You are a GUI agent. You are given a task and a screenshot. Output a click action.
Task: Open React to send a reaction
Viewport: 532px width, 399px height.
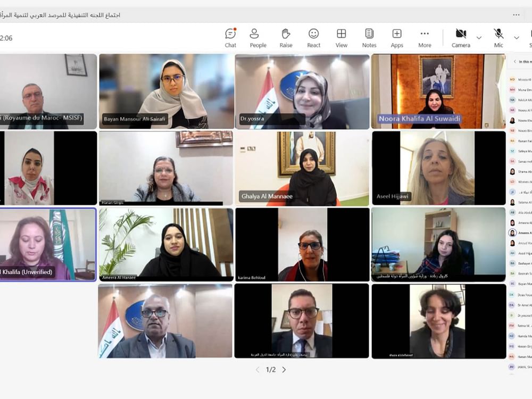point(313,37)
